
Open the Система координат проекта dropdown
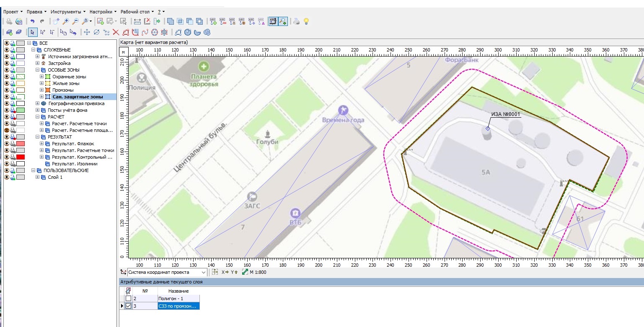[204, 272]
